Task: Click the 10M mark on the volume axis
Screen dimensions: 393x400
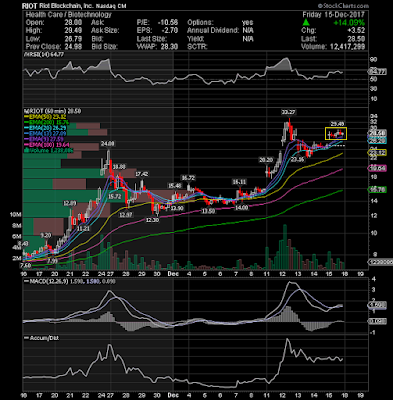Action: click(x=16, y=215)
